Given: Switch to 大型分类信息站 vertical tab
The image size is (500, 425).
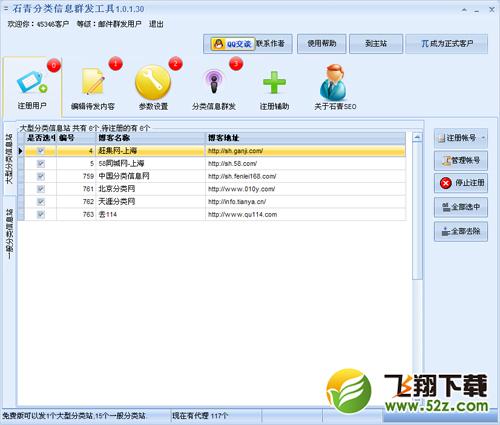Looking at the screenshot, I should tap(10, 159).
